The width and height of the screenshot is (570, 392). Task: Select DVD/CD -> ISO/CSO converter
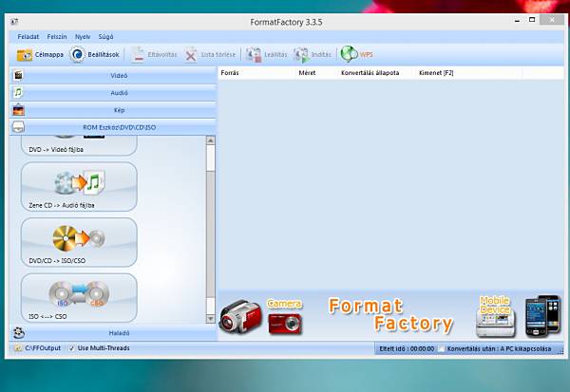[x=79, y=242]
